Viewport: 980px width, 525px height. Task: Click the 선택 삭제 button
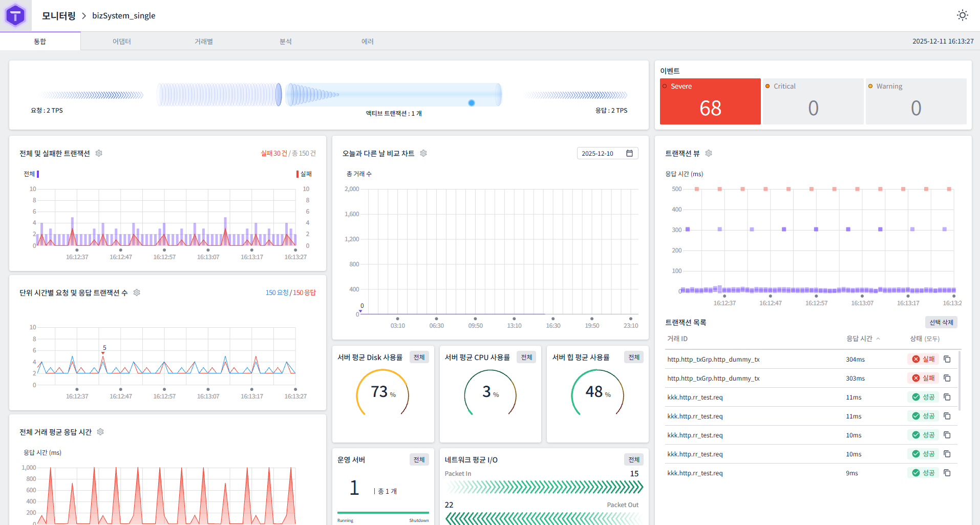[x=941, y=322]
